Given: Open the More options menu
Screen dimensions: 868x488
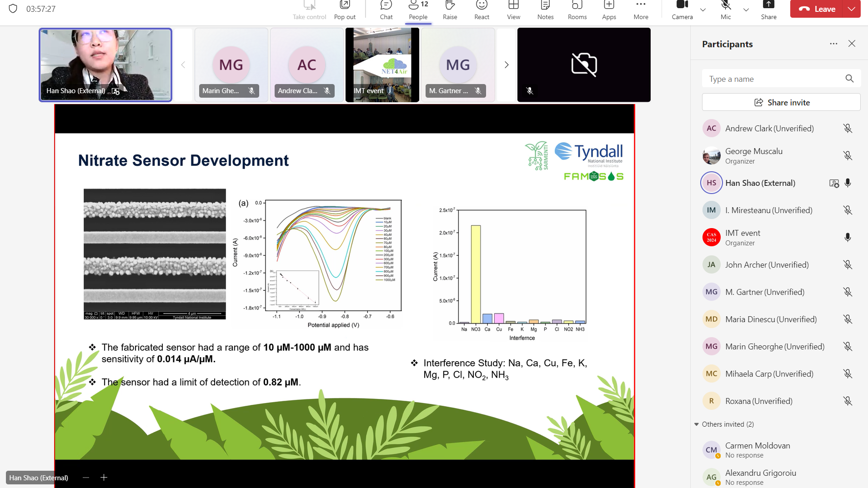Looking at the screenshot, I should pos(641,10).
